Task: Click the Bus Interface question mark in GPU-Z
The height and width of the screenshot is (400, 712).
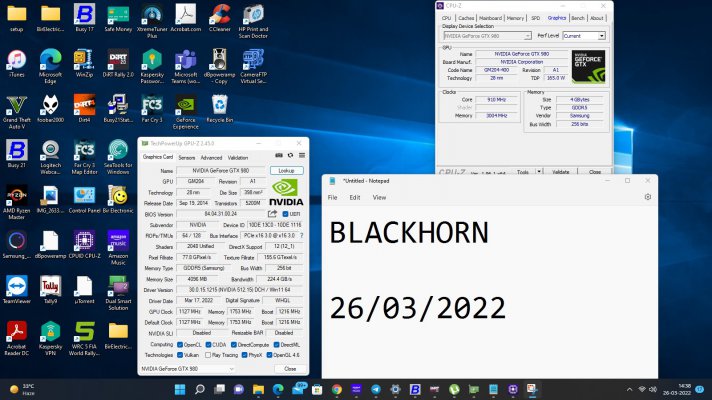Action: point(302,236)
